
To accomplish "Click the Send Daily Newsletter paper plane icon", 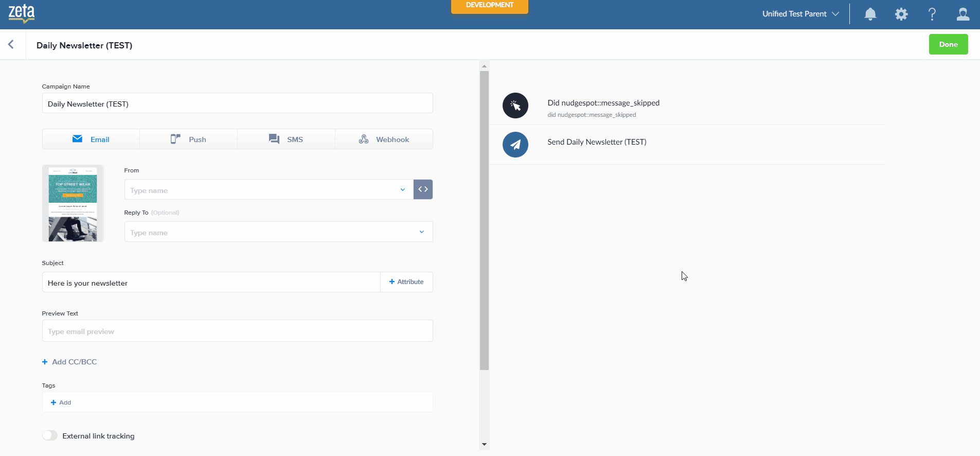I will pos(515,145).
